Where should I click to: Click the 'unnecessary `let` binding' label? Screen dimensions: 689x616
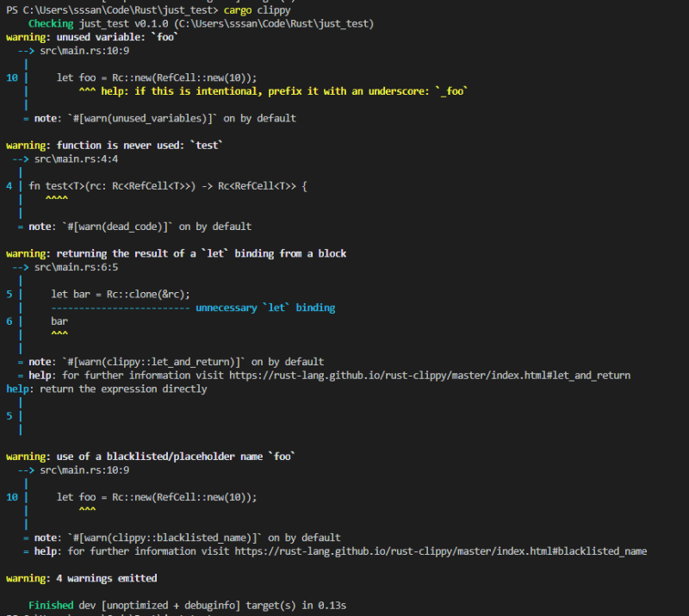(x=265, y=308)
